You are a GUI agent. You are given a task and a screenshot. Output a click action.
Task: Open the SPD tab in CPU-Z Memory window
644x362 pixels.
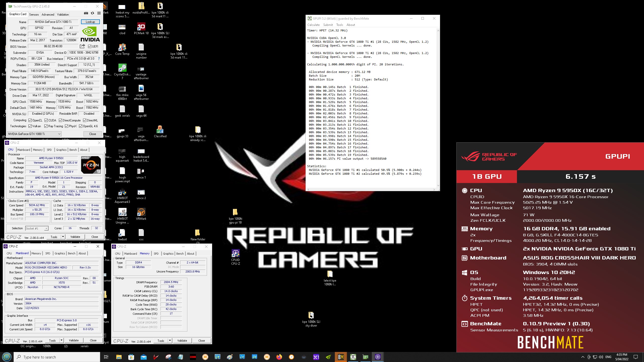tap(156, 254)
